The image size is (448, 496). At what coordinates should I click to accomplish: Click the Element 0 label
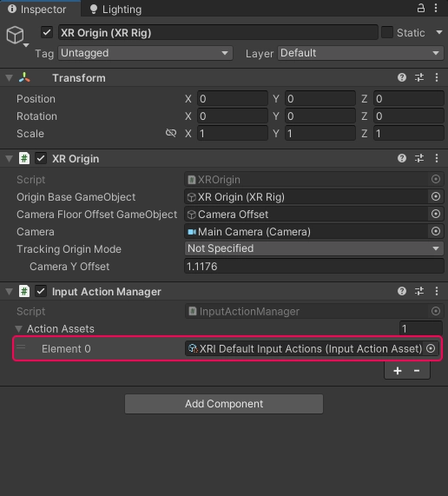click(x=66, y=348)
